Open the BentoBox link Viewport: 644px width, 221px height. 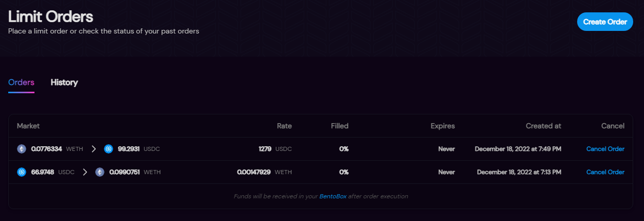(x=333, y=196)
